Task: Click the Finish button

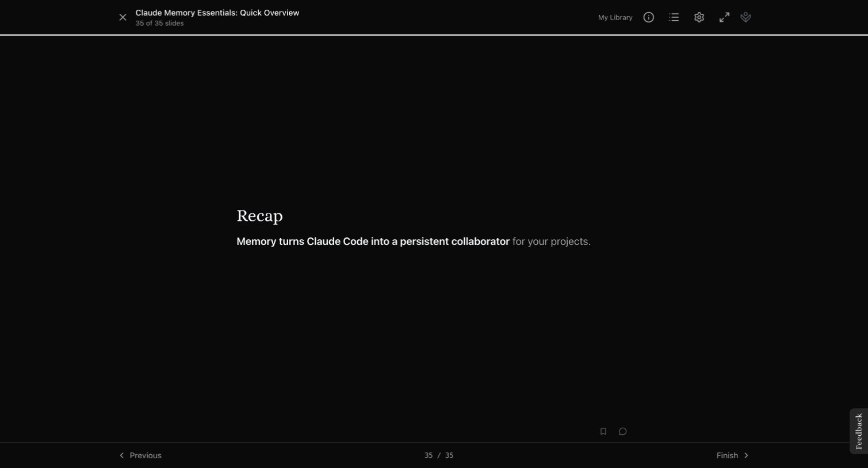Action: pyautogui.click(x=732, y=455)
